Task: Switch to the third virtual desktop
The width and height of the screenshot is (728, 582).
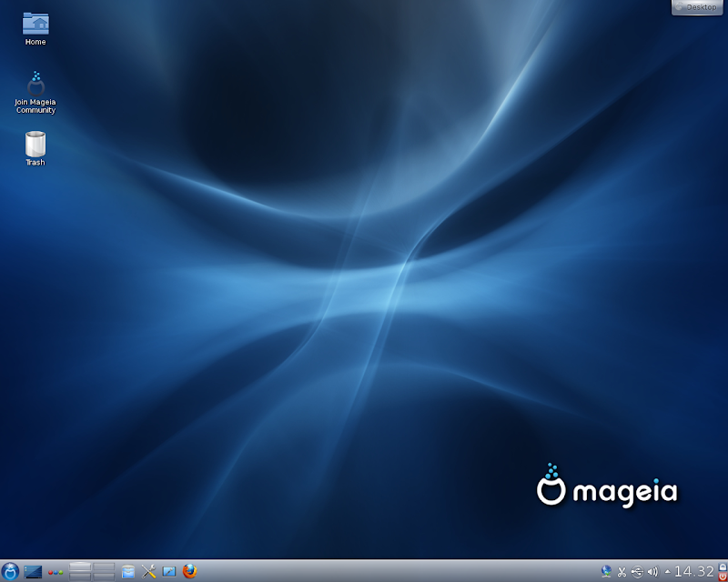Action: [x=80, y=577]
